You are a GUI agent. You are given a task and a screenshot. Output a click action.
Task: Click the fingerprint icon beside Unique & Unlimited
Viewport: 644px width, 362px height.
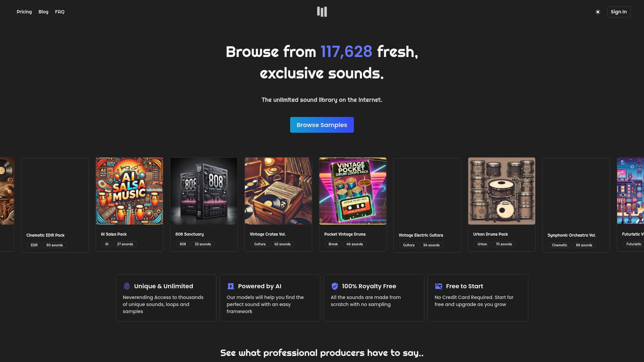coord(127,286)
